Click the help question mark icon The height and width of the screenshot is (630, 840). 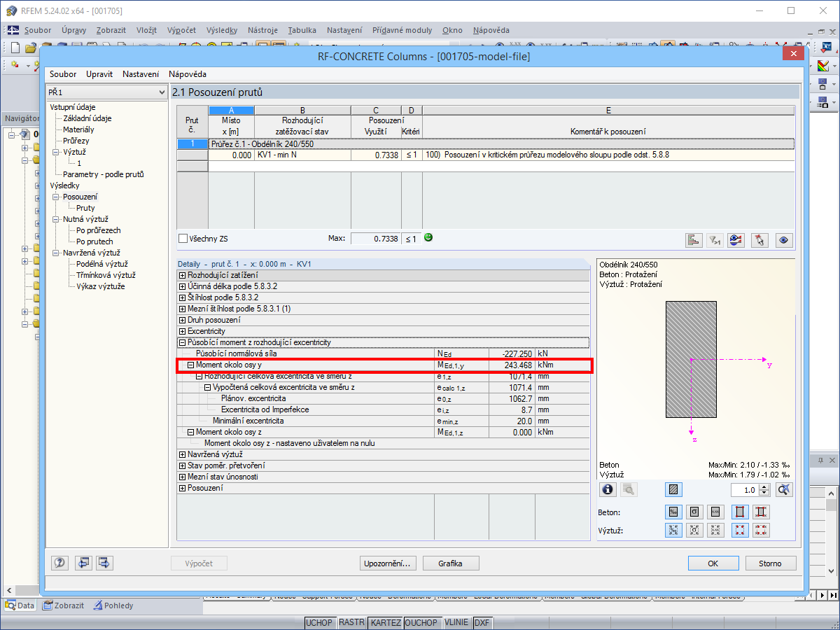pyautogui.click(x=60, y=563)
